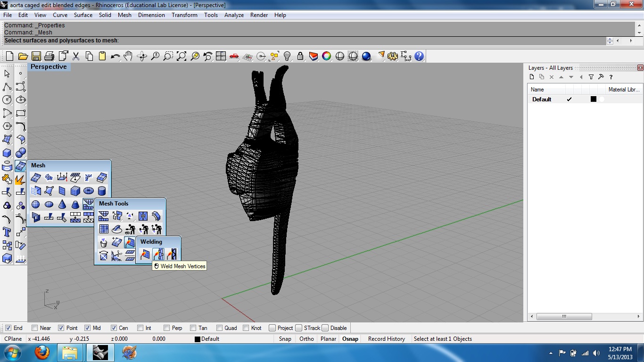Viewport: 644px width, 362px height.
Task: Toggle the Near osnap checkbox
Action: click(34, 328)
